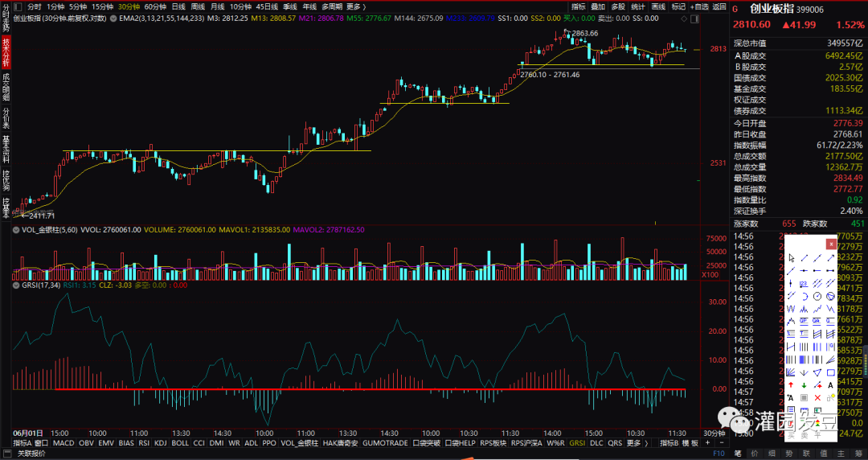Switch to 周线 weekly chart
Screen dimensions: 868x460
[x=198, y=6]
